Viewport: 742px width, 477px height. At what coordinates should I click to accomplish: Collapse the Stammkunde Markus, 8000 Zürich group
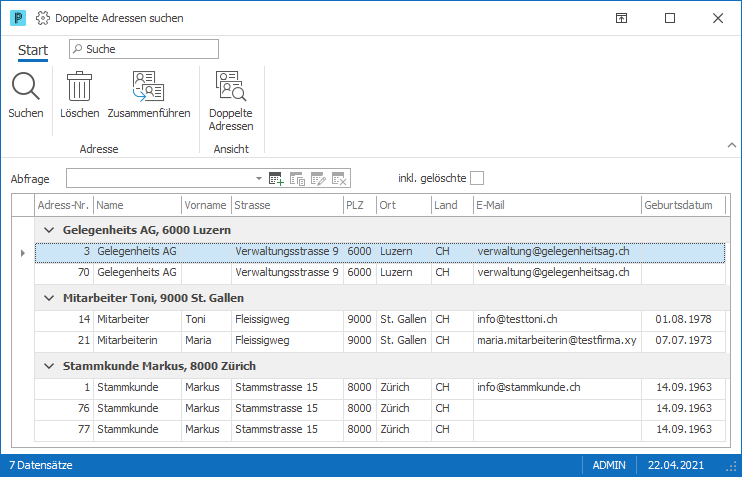coord(49,366)
